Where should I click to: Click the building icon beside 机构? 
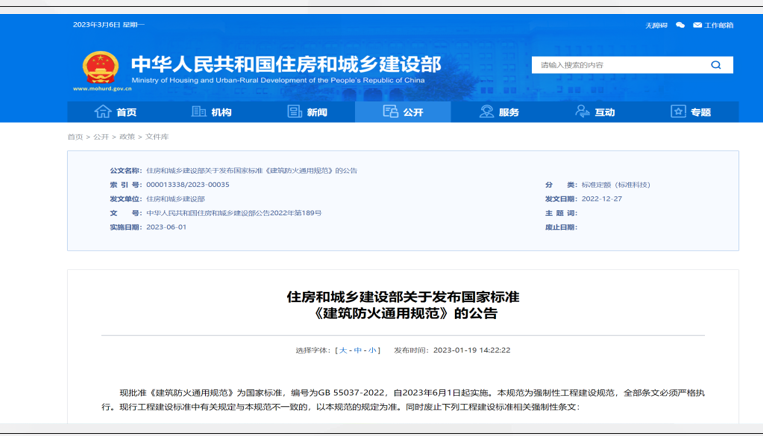click(199, 111)
